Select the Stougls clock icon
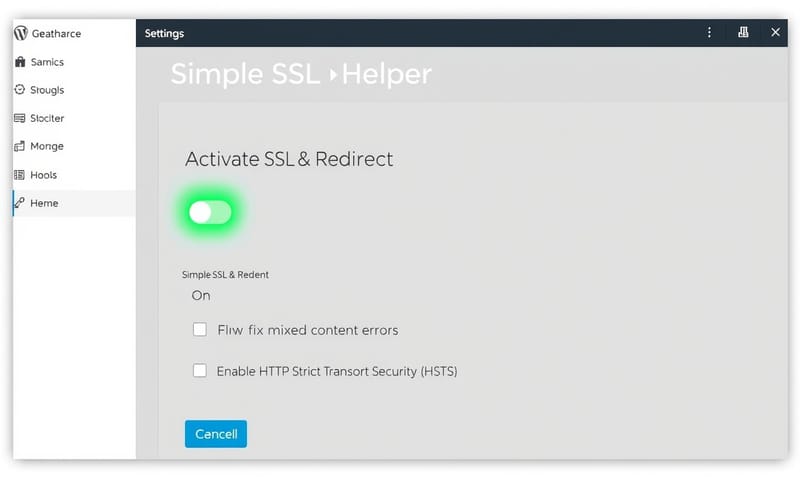 [20, 90]
